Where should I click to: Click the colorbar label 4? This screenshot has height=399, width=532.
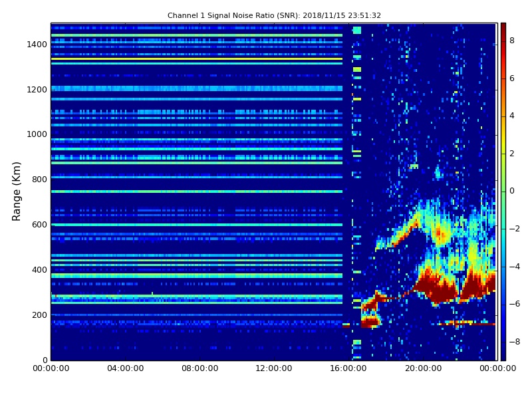[x=512, y=116]
